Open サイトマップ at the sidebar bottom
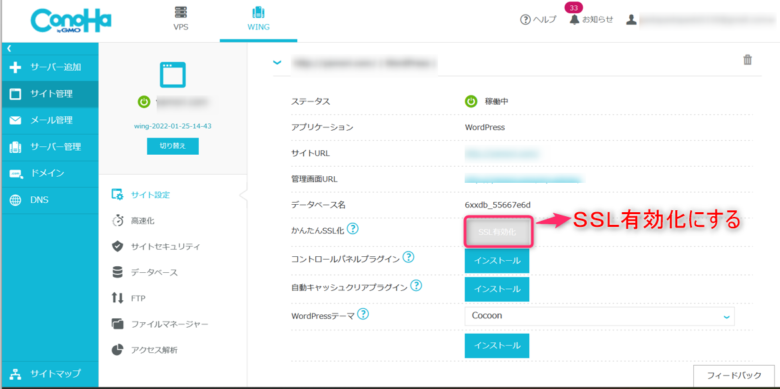The height and width of the screenshot is (389, 780). [x=50, y=374]
